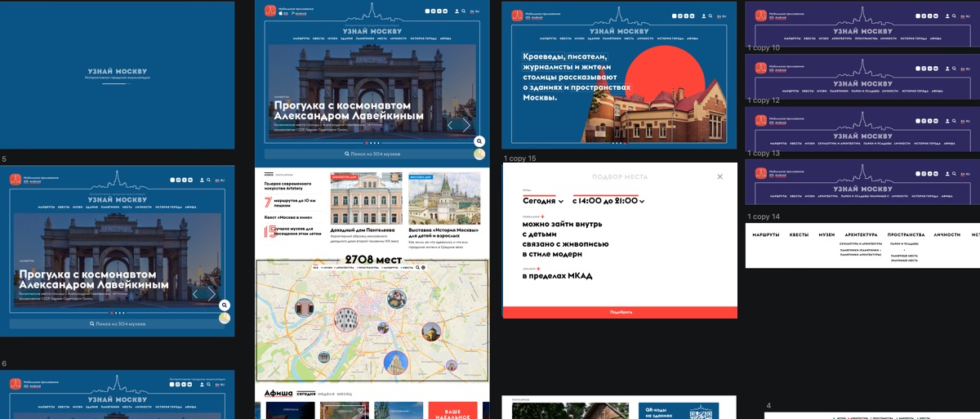Open the 'Сегодня' date dropdown
This screenshot has width=980, height=419.
(543, 201)
